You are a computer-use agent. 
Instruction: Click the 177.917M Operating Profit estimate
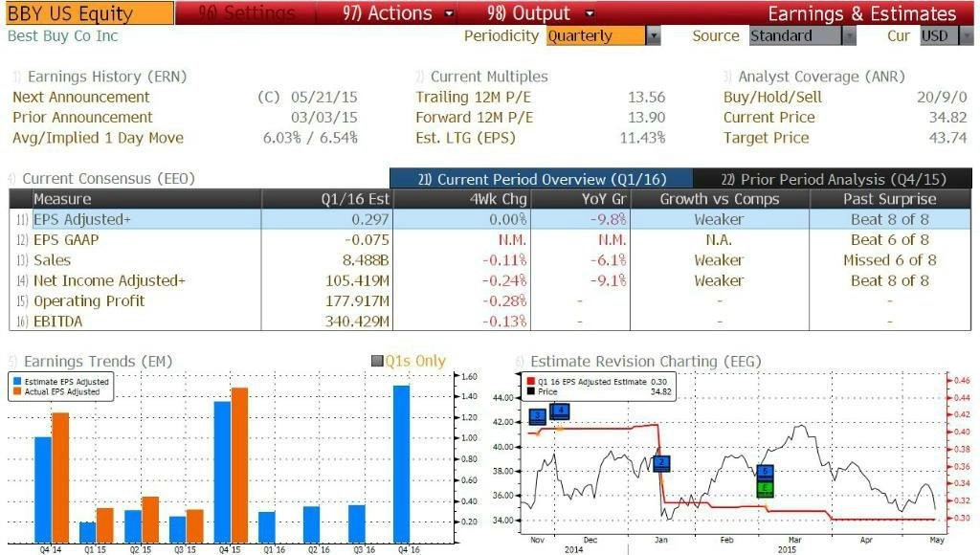click(358, 301)
